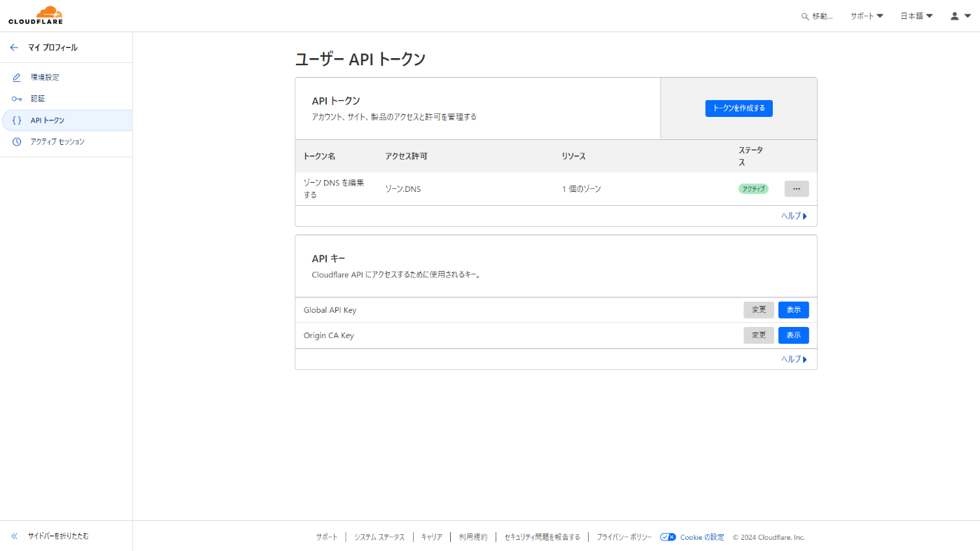Click the 移動... search field
Screen dimensions: 980x551
pos(817,16)
